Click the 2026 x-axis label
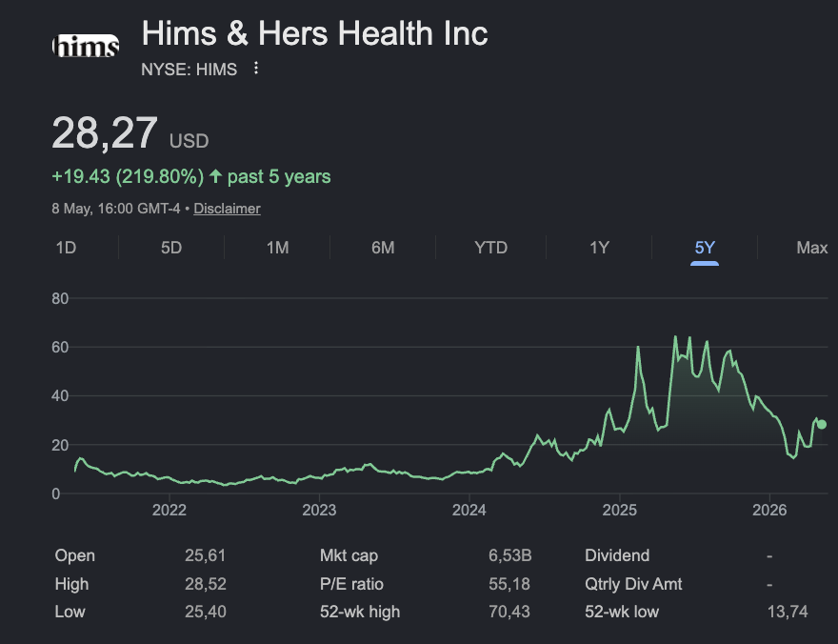The width and height of the screenshot is (838, 644). coord(769,510)
